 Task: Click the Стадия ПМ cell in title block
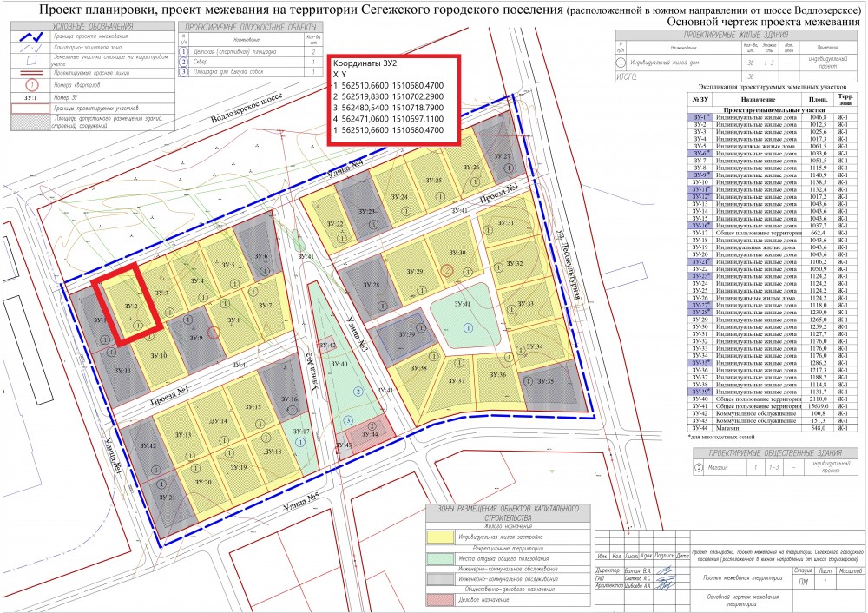pos(802,582)
